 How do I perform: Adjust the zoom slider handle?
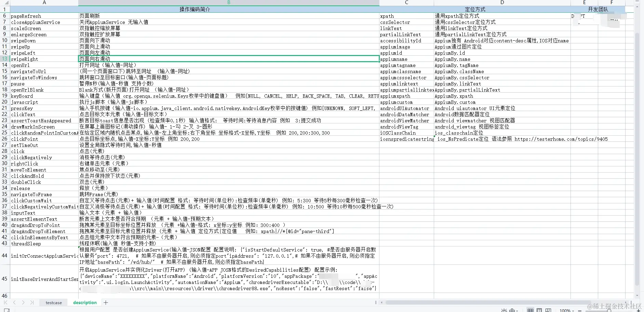[609, 310]
